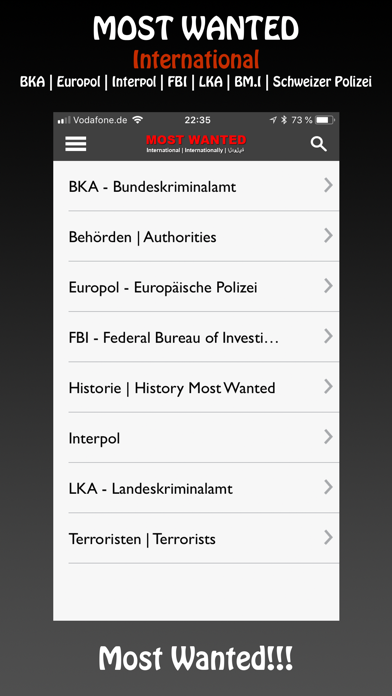Tap the cellular signal bars icon
392x696 pixels.
click(64, 120)
